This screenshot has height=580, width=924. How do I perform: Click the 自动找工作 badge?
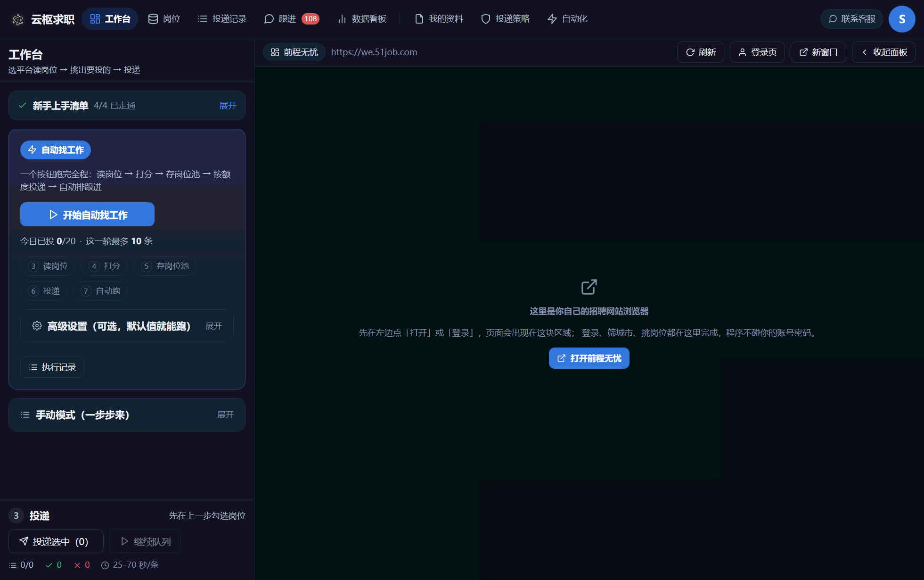56,150
